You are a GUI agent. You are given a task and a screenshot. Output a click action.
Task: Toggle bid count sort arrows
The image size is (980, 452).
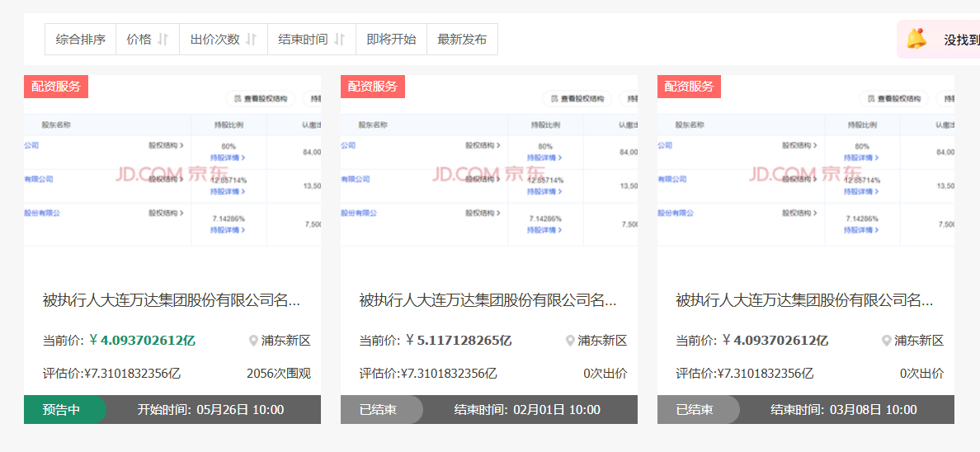tap(251, 40)
